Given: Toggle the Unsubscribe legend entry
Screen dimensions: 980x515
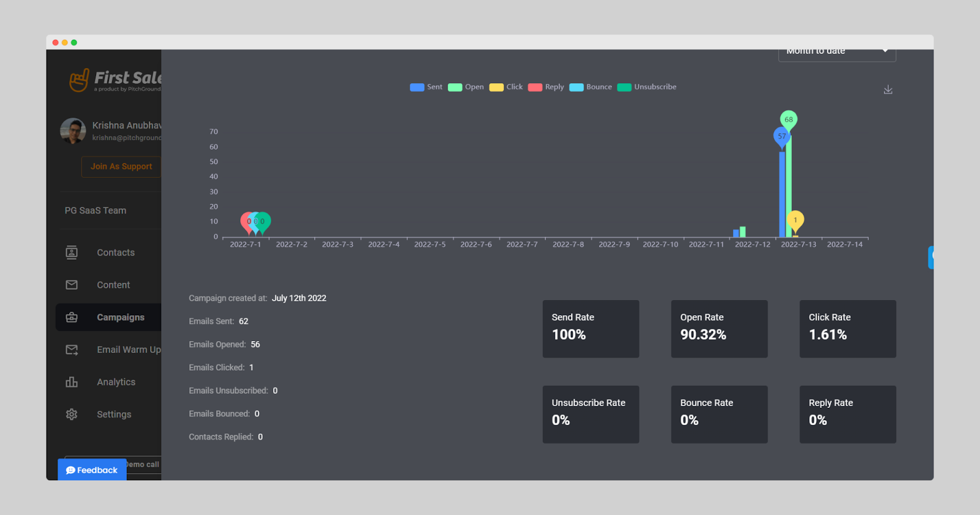Looking at the screenshot, I should point(647,87).
